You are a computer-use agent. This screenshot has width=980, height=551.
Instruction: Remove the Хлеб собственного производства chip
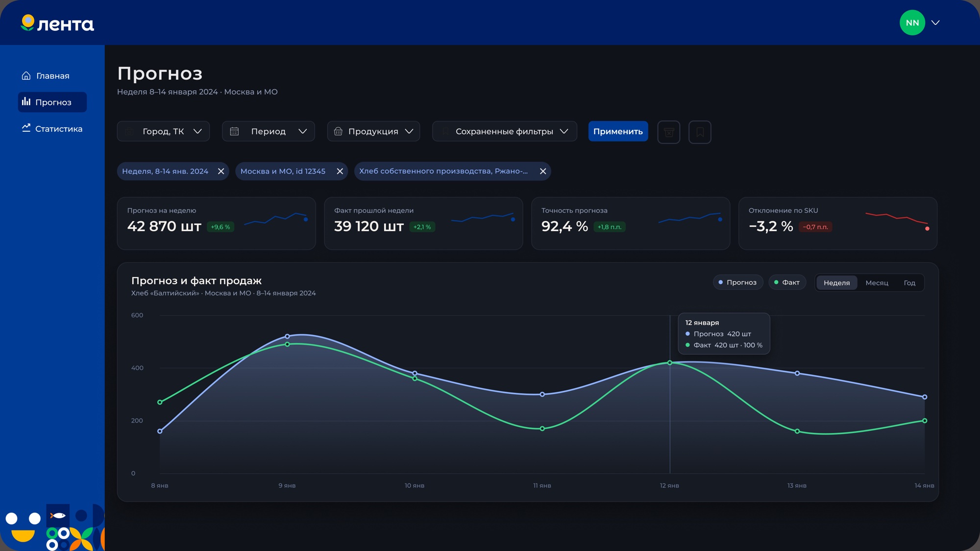[x=543, y=171]
